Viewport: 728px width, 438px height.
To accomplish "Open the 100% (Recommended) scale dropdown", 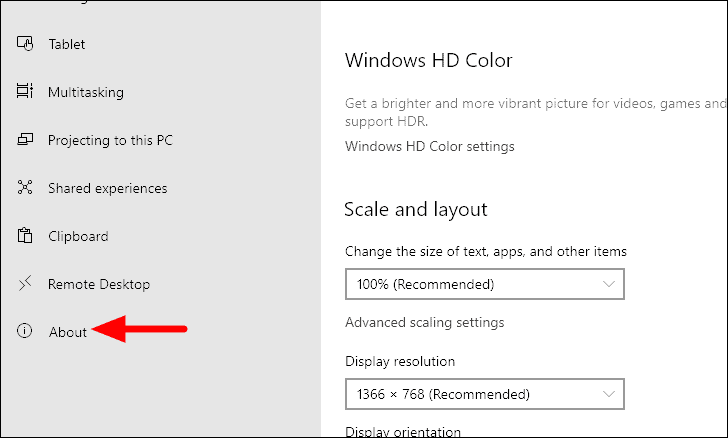I will click(485, 284).
